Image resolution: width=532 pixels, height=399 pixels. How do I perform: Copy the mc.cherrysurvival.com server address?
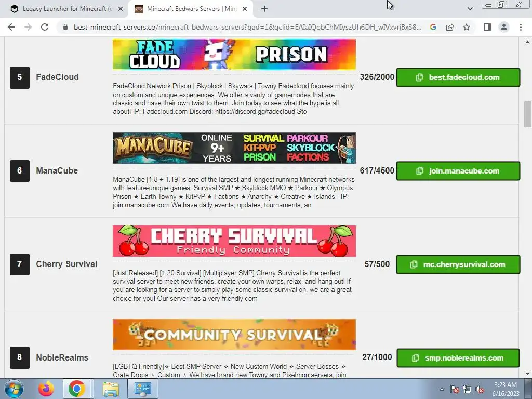click(458, 264)
